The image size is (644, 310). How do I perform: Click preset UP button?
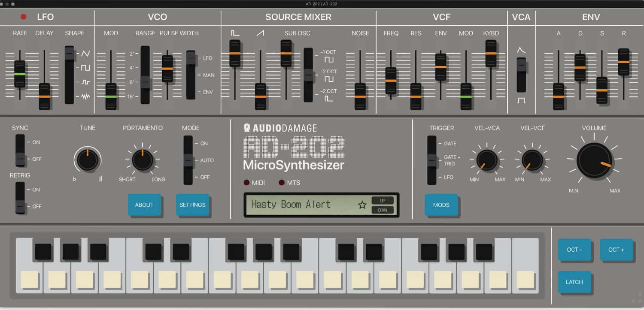[382, 200]
